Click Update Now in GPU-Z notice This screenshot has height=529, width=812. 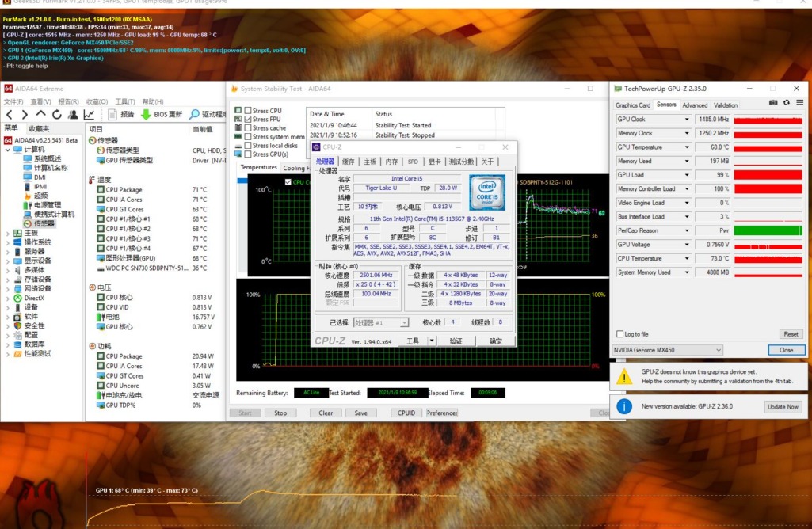pyautogui.click(x=783, y=407)
